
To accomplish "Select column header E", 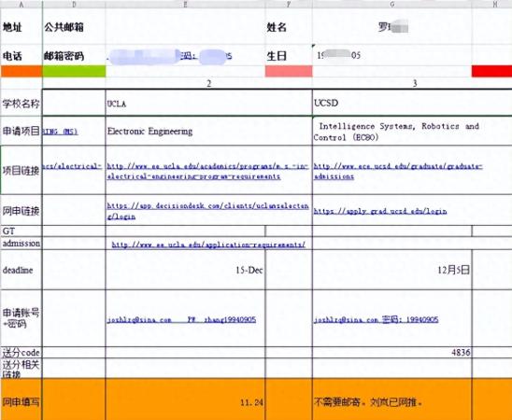I will (185, 4).
